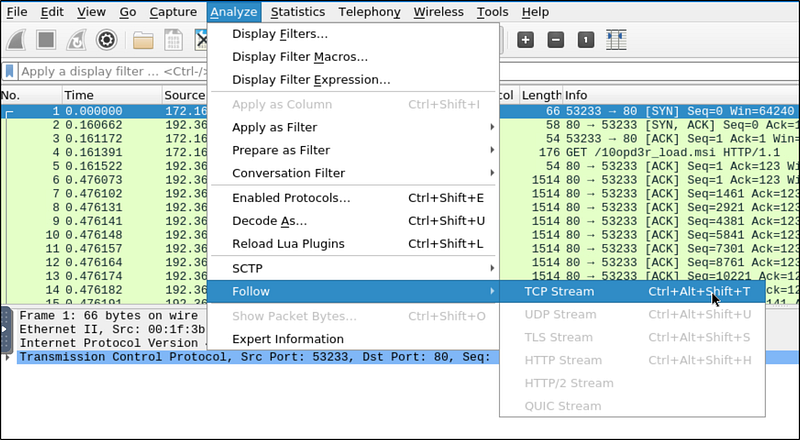Open the Statistics menu

click(297, 12)
